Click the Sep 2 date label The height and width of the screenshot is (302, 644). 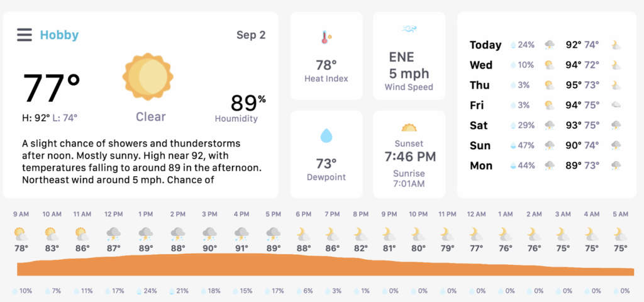[x=251, y=35]
